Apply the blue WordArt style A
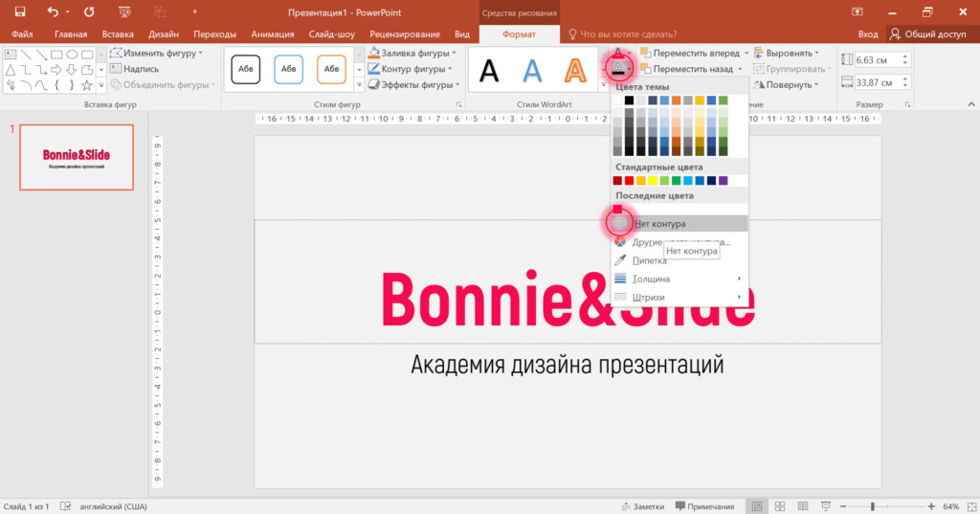 coord(532,70)
